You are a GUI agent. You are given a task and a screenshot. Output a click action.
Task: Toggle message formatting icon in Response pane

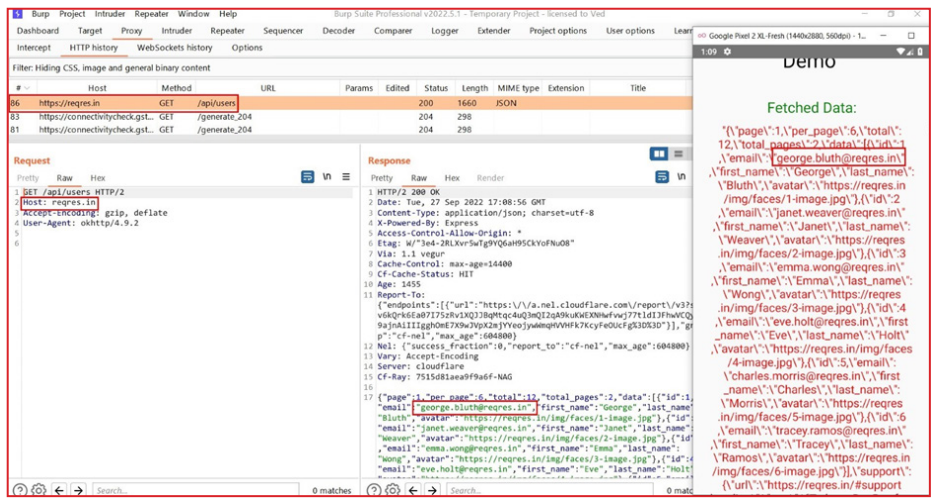pyautogui.click(x=662, y=177)
